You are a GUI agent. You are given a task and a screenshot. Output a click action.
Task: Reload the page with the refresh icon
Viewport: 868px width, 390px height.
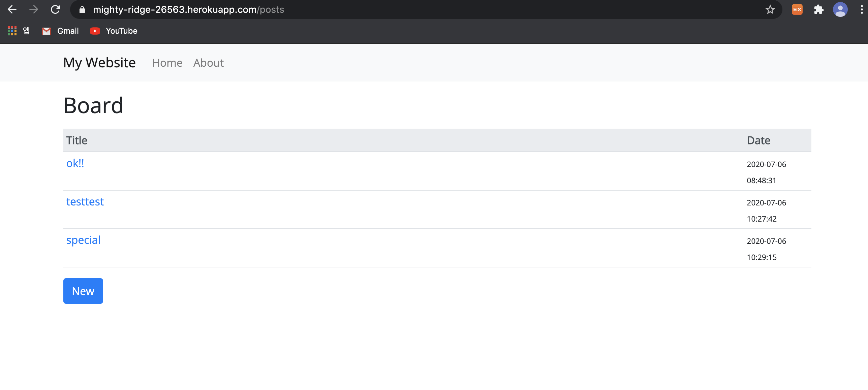55,9
